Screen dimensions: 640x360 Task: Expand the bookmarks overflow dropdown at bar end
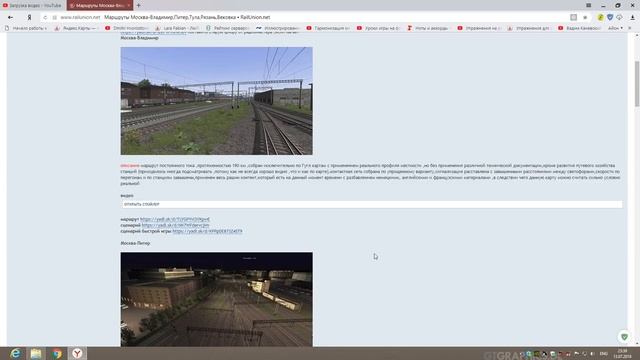629,28
